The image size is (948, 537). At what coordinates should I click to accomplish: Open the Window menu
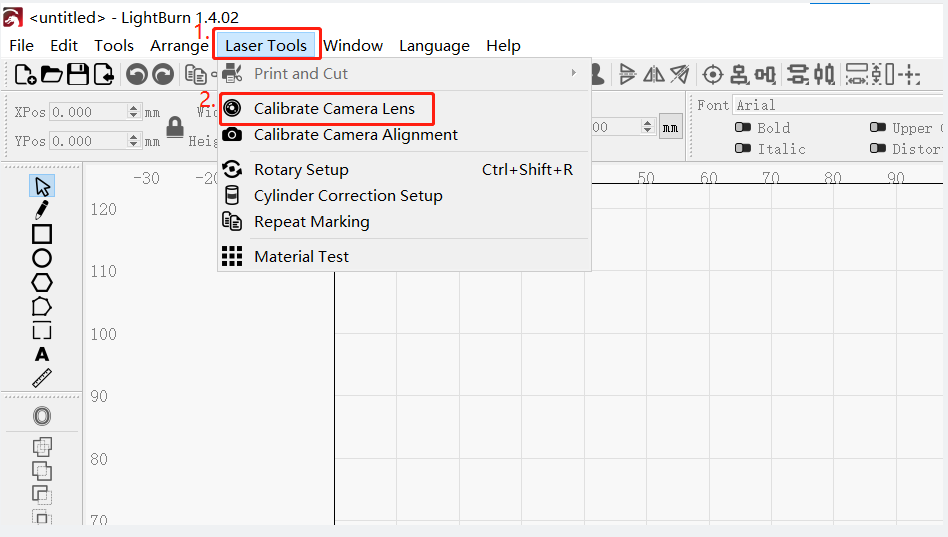(353, 46)
